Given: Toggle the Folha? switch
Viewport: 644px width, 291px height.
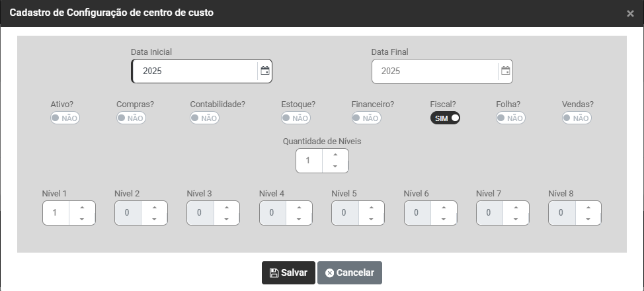Looking at the screenshot, I should tap(510, 118).
